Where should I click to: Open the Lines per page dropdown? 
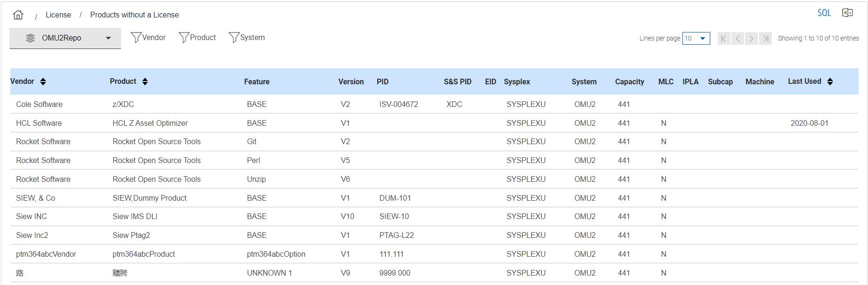tap(696, 38)
